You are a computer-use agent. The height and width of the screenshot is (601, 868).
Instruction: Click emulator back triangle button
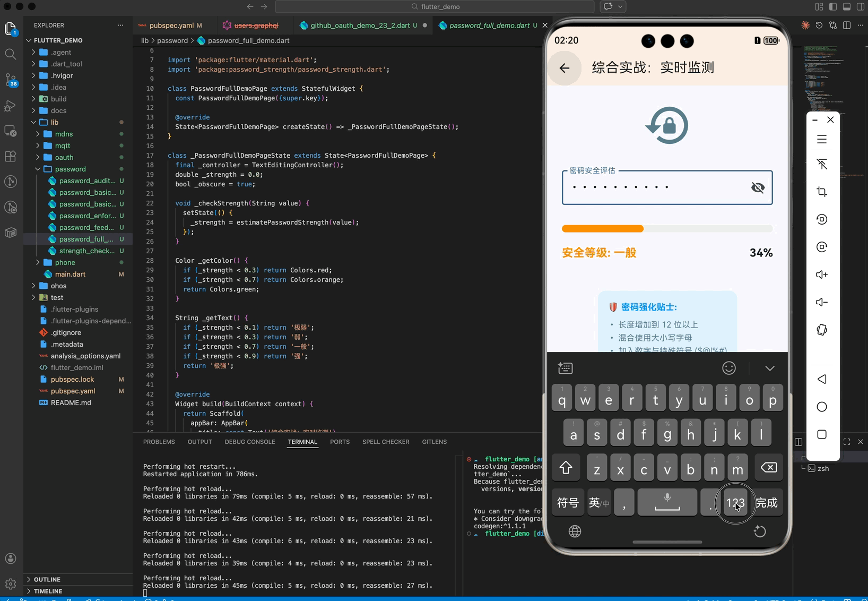822,379
